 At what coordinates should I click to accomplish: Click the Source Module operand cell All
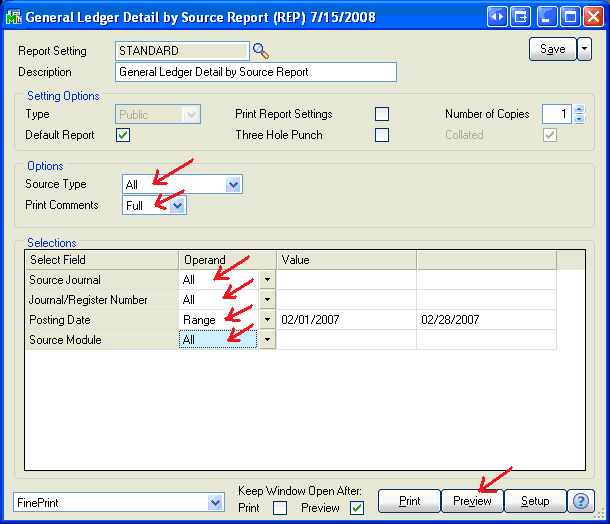click(x=218, y=340)
